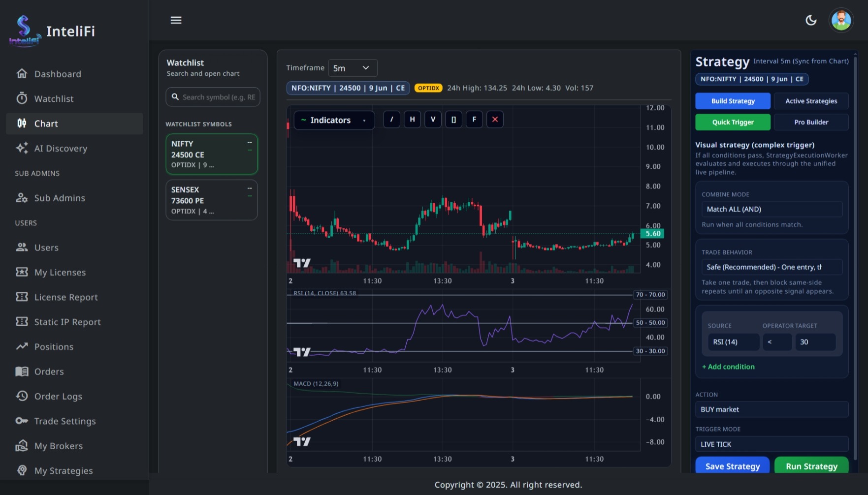This screenshot has height=495, width=868.
Task: Click the 70 - 70.00 RSI level label
Action: (650, 295)
